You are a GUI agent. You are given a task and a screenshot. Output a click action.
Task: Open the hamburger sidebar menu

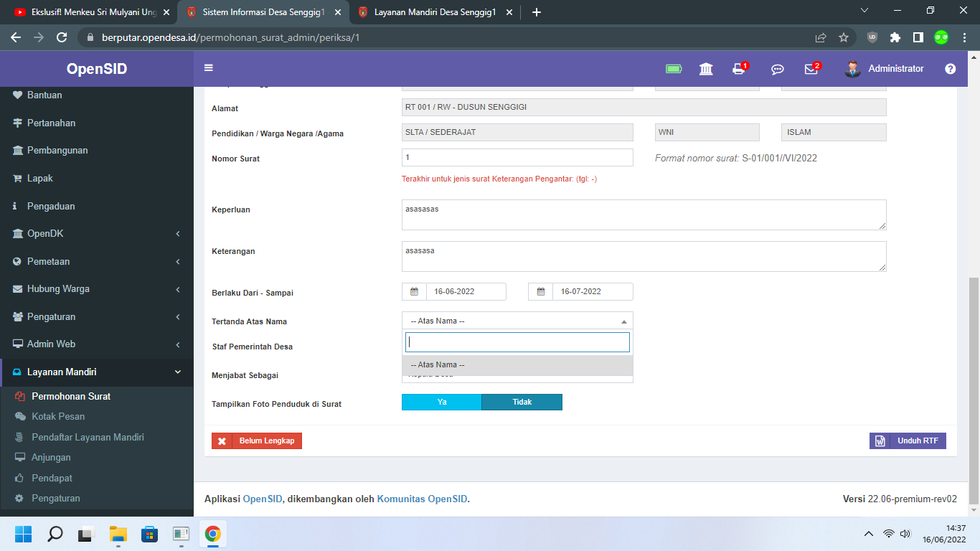click(208, 67)
